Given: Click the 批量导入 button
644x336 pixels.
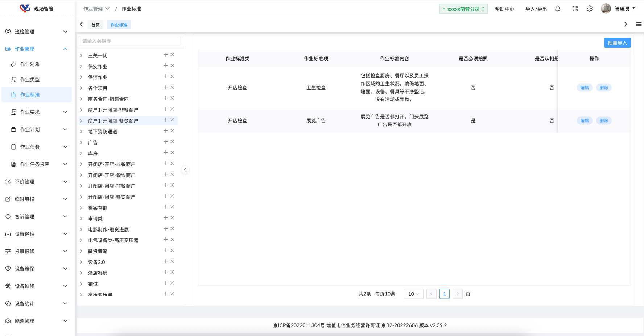Looking at the screenshot, I should pos(617,43).
